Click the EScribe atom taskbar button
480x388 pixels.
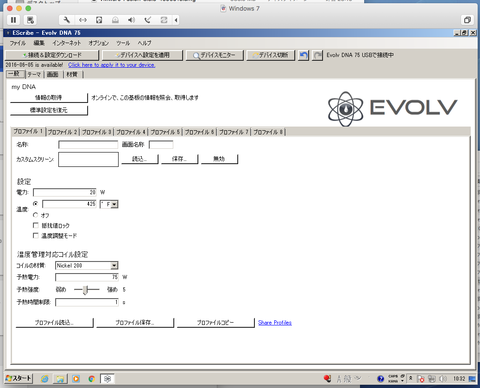point(107,379)
